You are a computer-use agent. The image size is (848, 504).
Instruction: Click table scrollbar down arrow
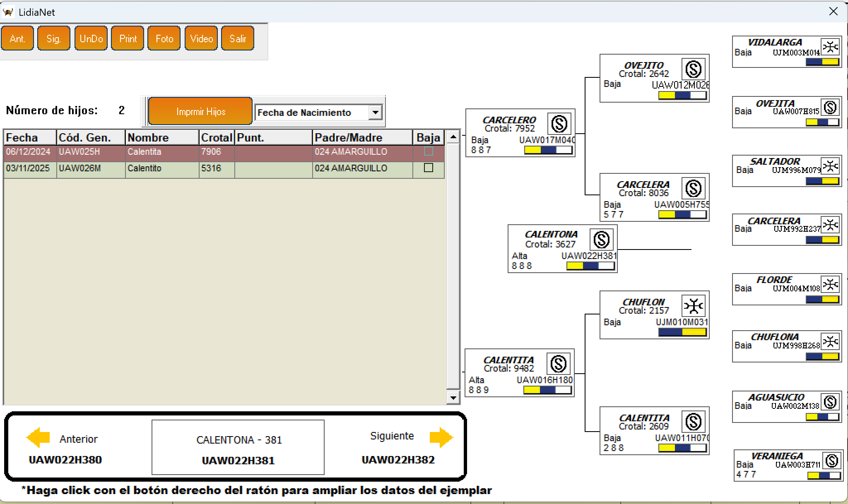coord(453,398)
